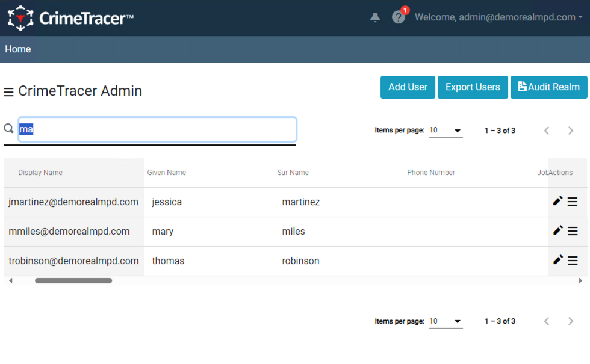The image size is (590, 364).
Task: Sort by the Display Name column header
Action: [x=40, y=173]
